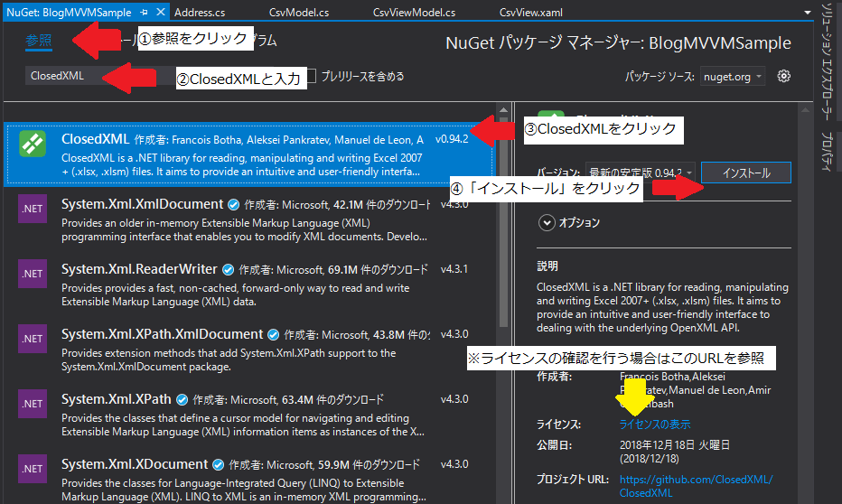This screenshot has height=504, width=842.
Task: Click the package list scrollbar thumb
Action: 503,223
